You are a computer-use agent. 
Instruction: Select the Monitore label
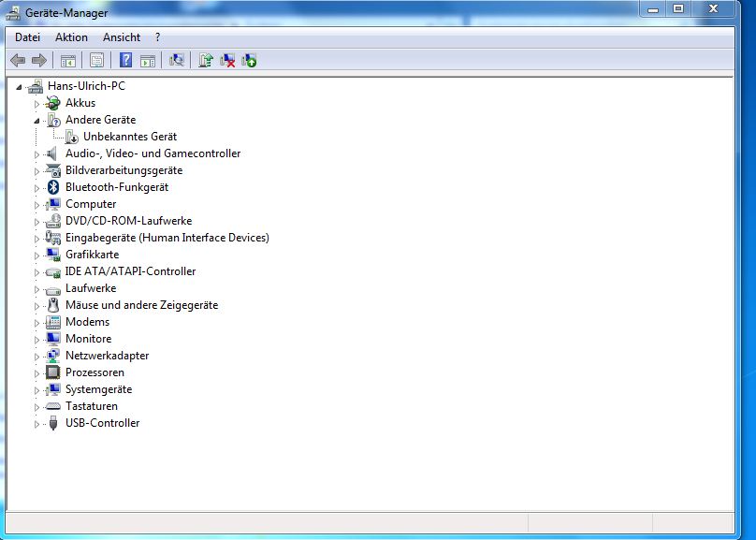coord(89,339)
